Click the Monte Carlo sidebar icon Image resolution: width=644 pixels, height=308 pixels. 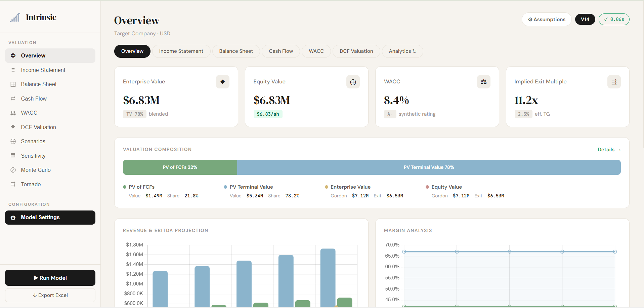coord(13,170)
